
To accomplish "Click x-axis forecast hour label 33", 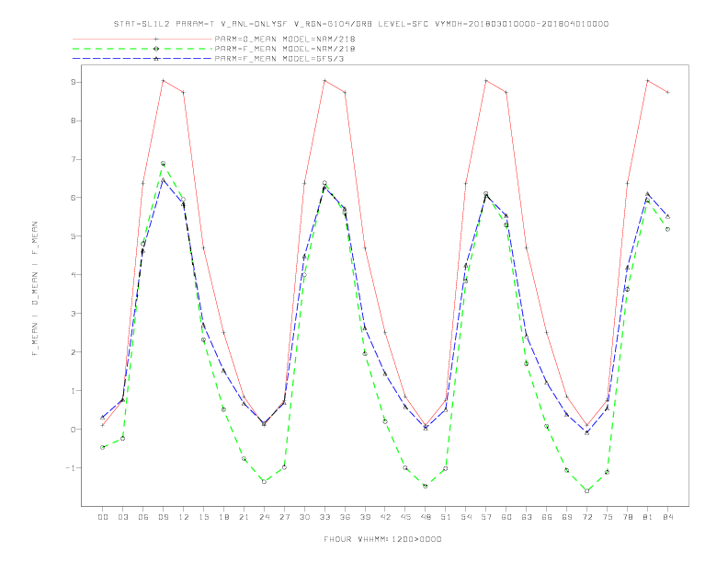I will (x=324, y=517).
